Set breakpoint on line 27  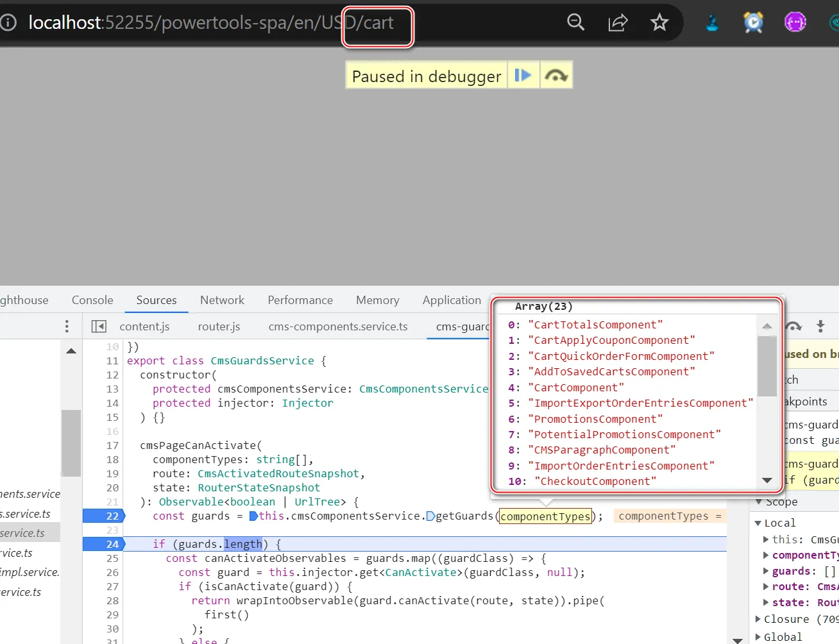112,586
